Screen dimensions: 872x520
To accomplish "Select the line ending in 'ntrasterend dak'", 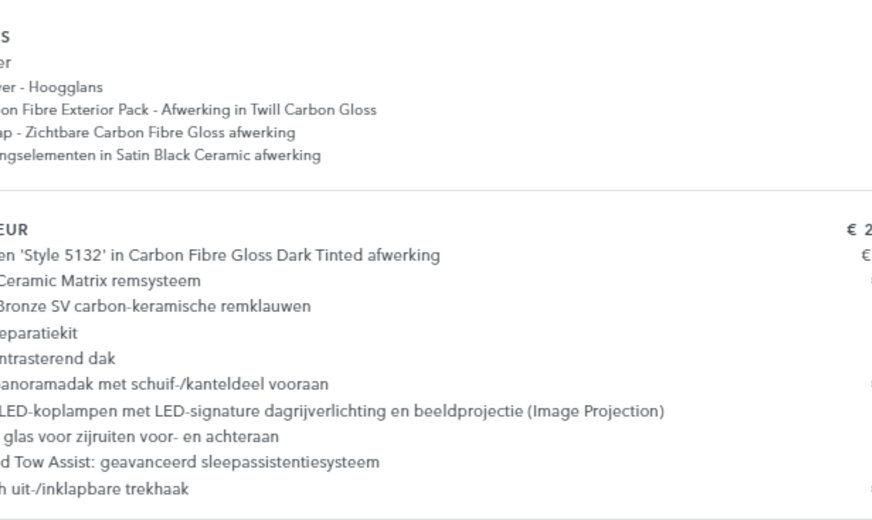I will (58, 358).
